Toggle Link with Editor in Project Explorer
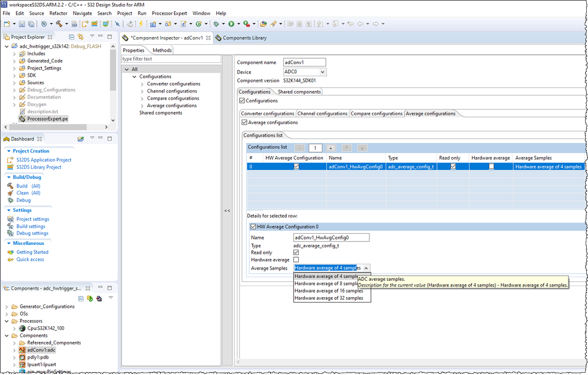 coord(81,36)
